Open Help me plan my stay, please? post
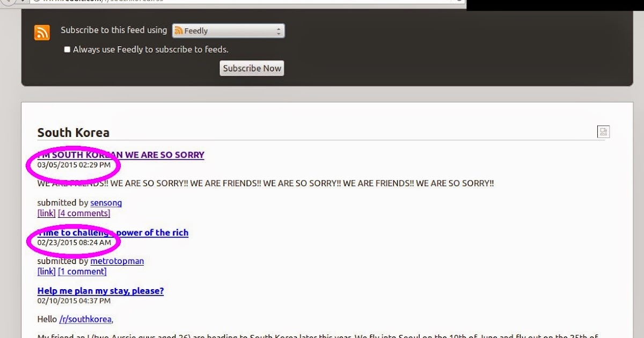644x338 pixels. pos(100,291)
